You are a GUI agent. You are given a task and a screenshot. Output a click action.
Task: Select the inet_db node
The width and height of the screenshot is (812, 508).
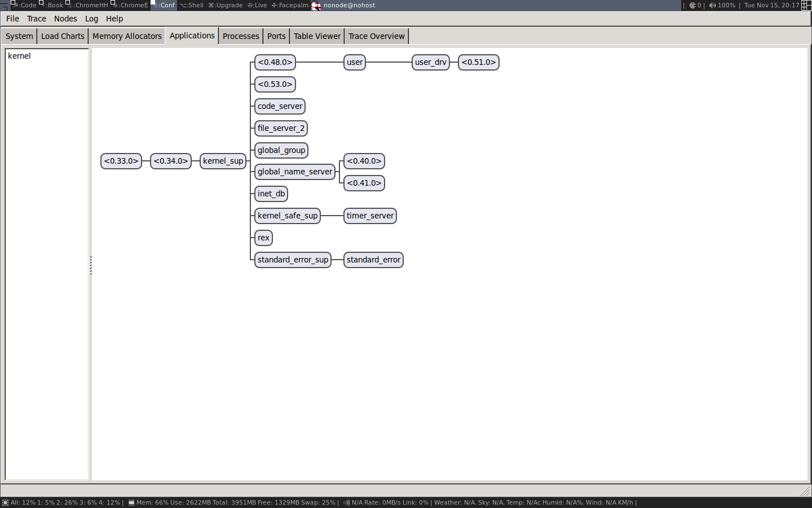coord(271,194)
